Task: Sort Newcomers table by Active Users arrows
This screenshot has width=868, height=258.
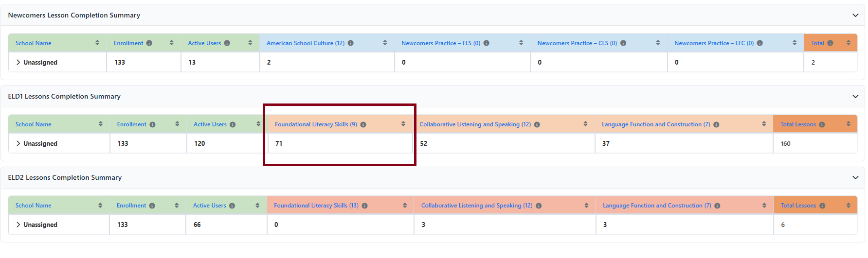Action: [x=250, y=43]
